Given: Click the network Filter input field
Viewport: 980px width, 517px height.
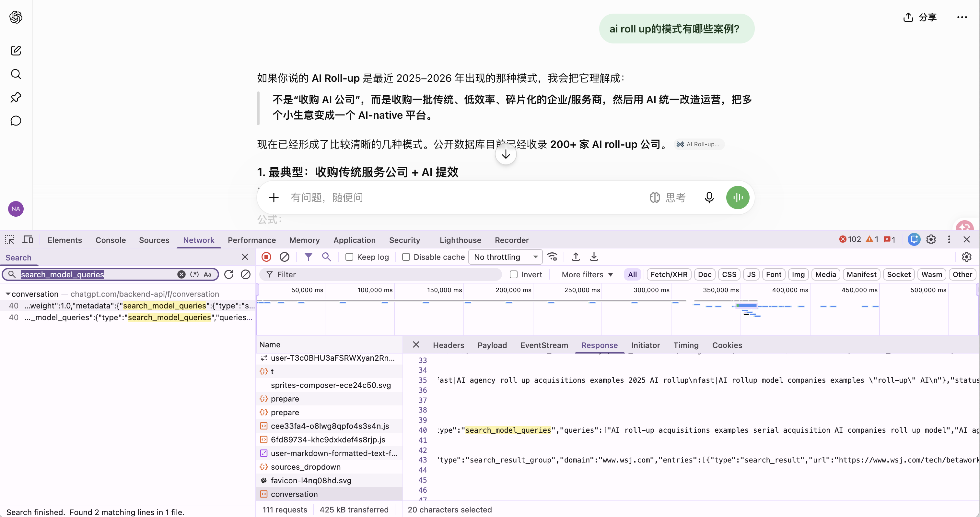Looking at the screenshot, I should click(380, 274).
